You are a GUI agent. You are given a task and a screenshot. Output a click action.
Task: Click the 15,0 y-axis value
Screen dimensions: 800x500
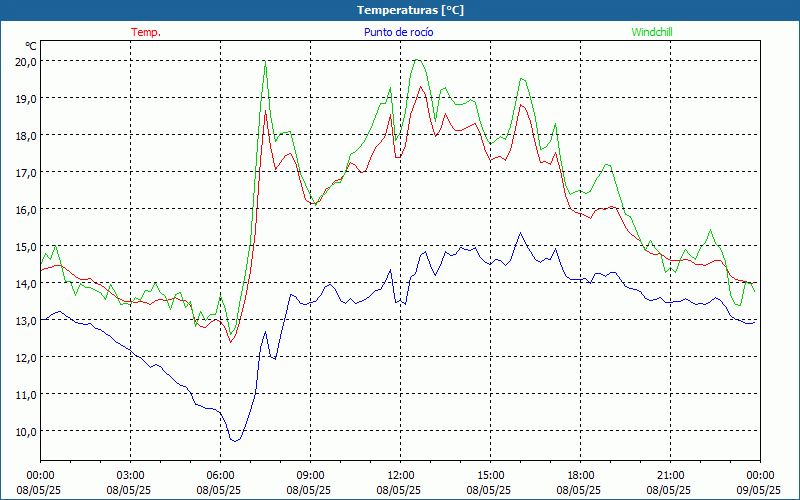[x=25, y=246]
